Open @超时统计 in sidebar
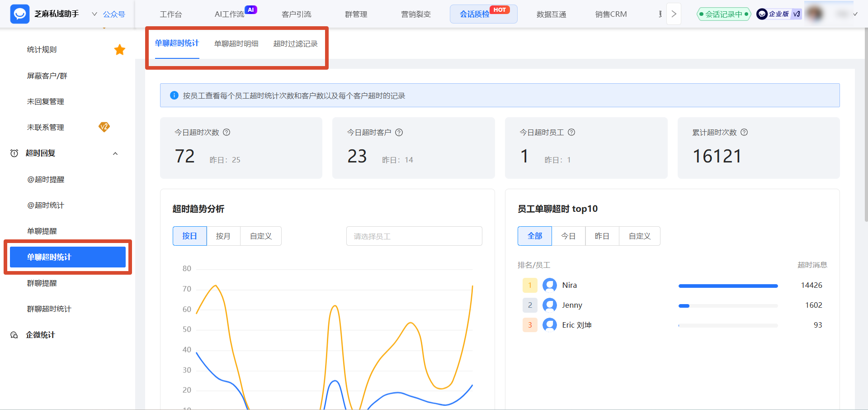This screenshot has height=410, width=868. point(46,205)
